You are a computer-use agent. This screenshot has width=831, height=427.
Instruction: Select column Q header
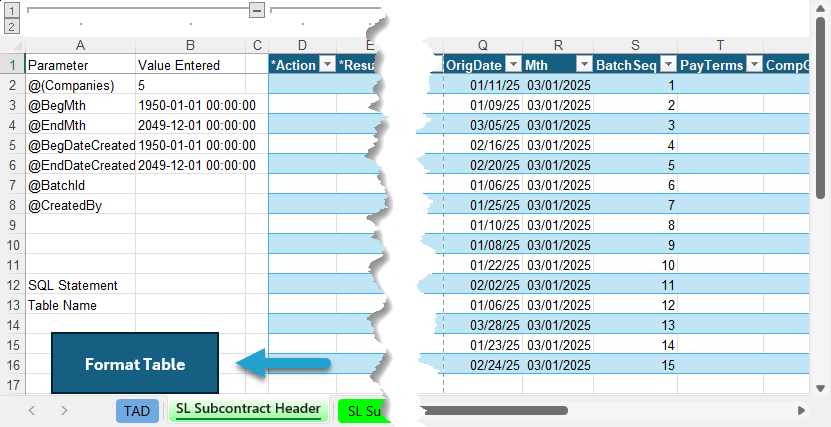[483, 45]
